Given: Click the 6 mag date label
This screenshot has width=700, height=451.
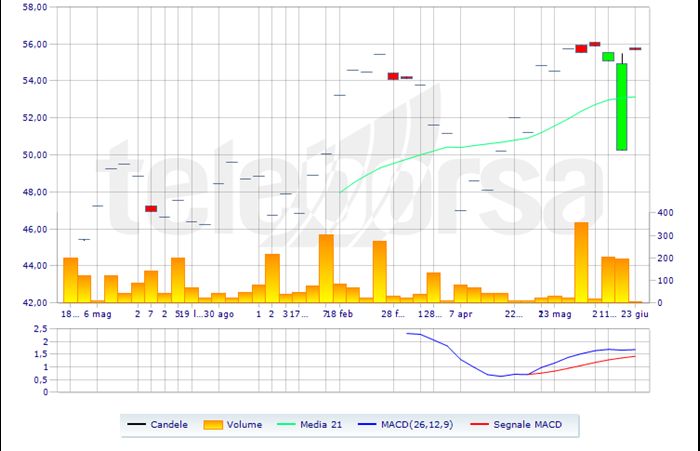Looking at the screenshot, I should [97, 314].
